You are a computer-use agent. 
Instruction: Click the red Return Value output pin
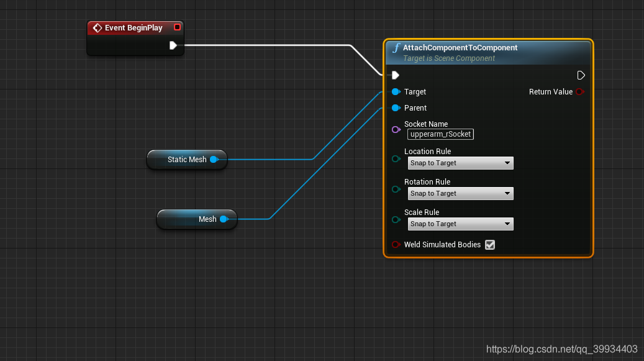[x=580, y=91]
